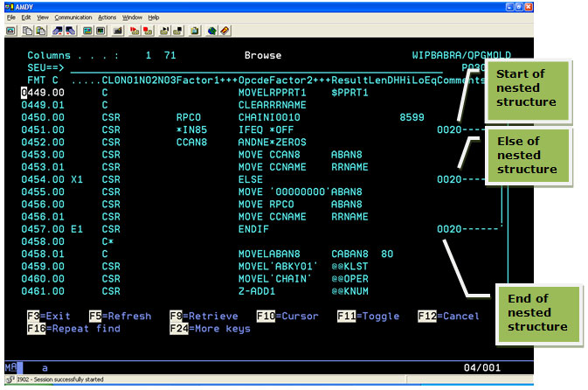Click the F16=Repeat find function key
Image resolution: width=588 pixels, height=390 pixels.
pos(73,329)
